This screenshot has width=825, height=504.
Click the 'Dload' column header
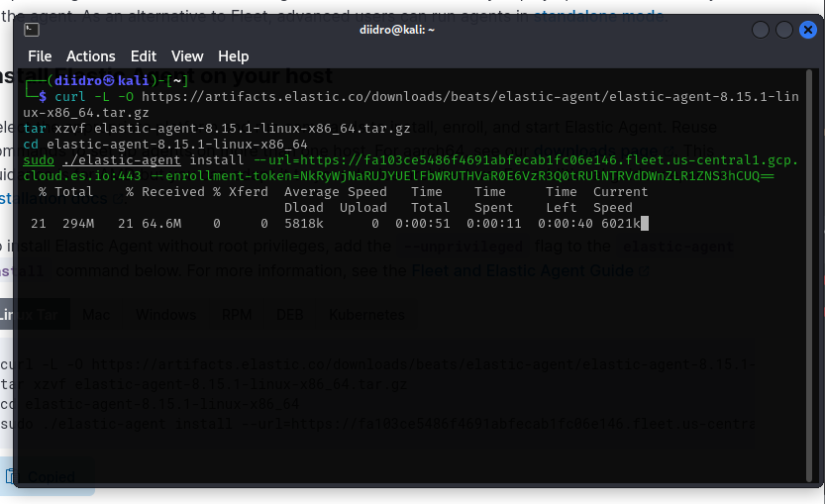tap(304, 208)
